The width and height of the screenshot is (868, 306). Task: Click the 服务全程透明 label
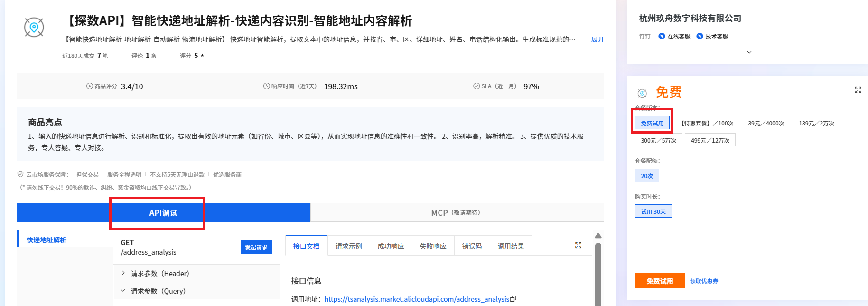click(x=124, y=174)
